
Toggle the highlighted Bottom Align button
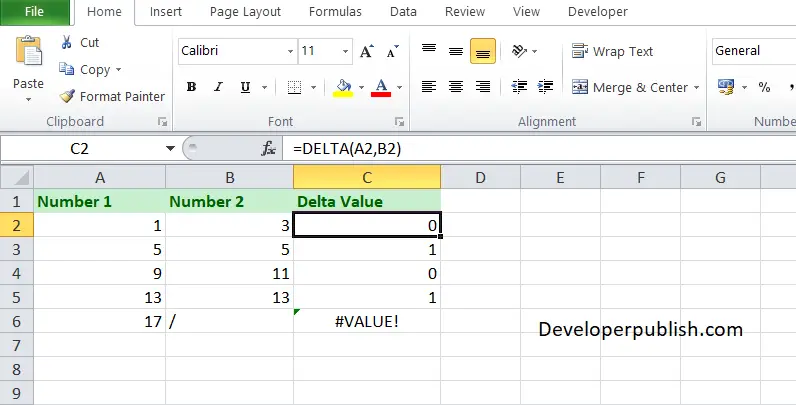click(x=483, y=51)
